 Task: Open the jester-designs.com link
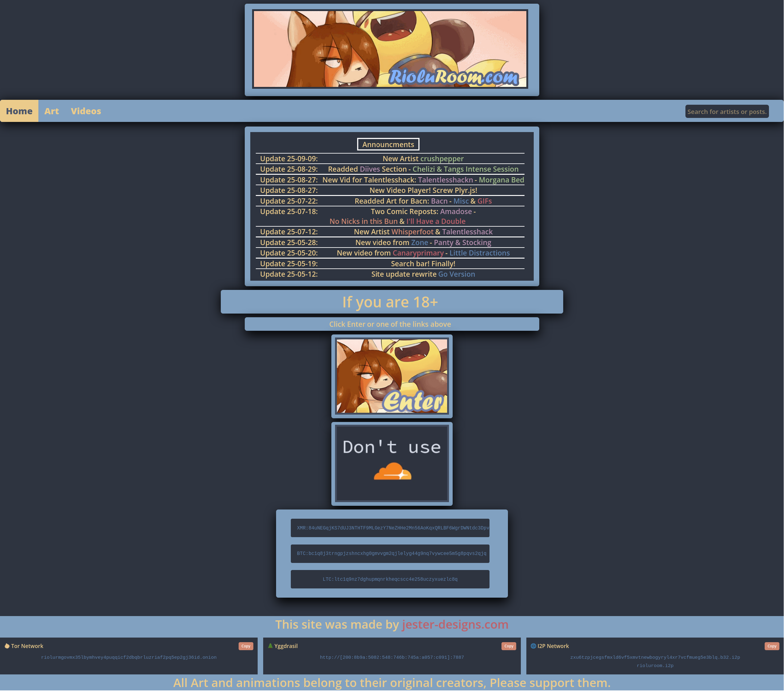[455, 625]
